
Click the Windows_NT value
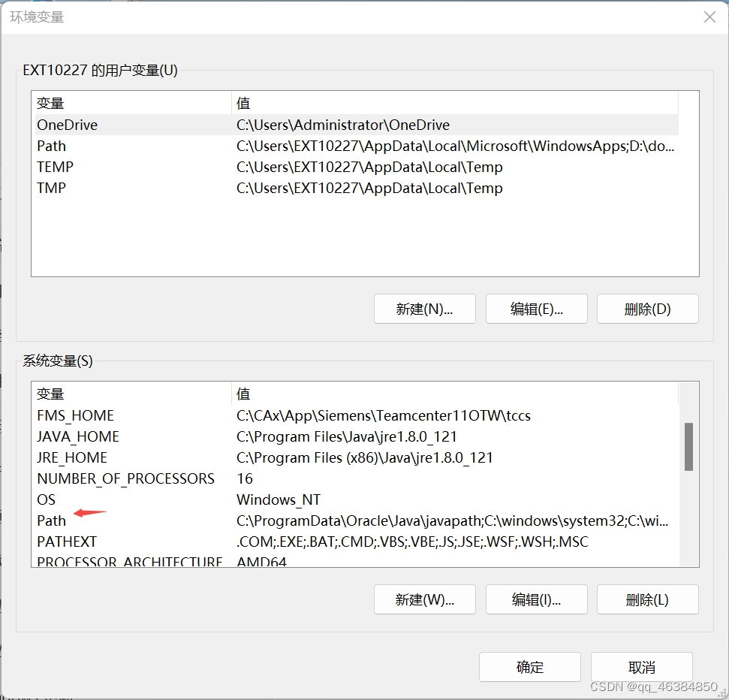tap(279, 499)
